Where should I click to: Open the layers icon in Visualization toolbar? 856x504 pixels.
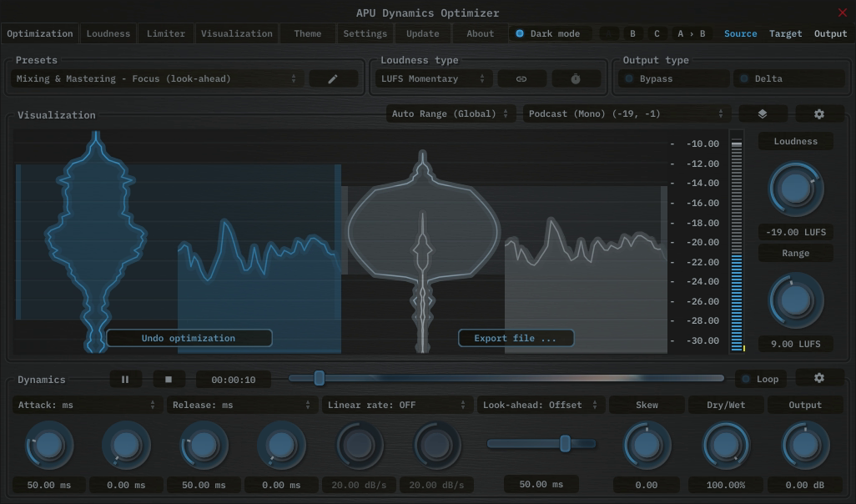[762, 113]
